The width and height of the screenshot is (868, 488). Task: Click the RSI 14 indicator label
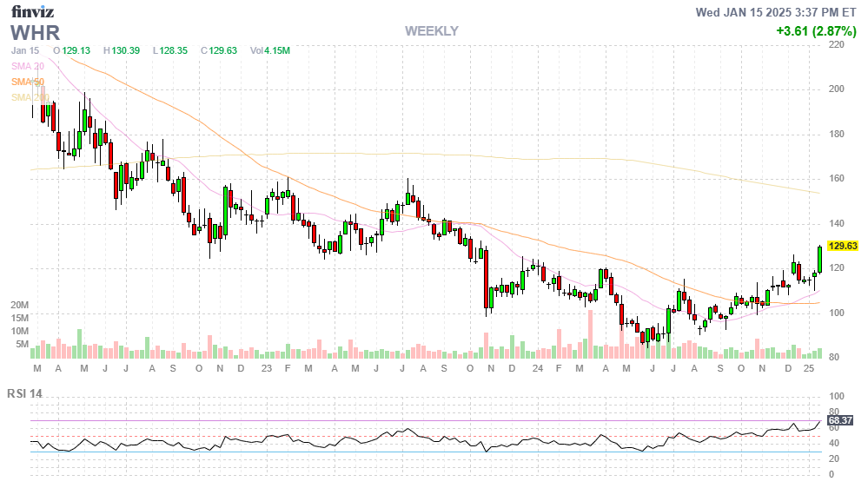(26, 393)
